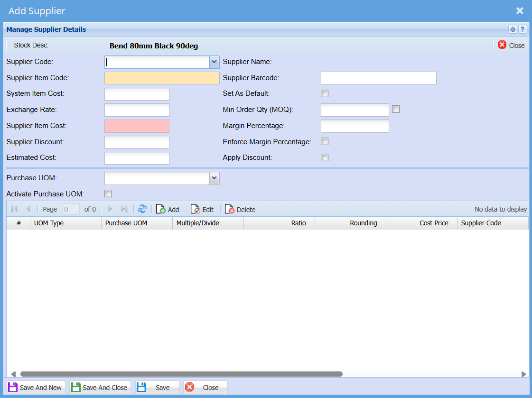
Task: Click the horizontal scrollbar thumb
Action: (x=181, y=374)
